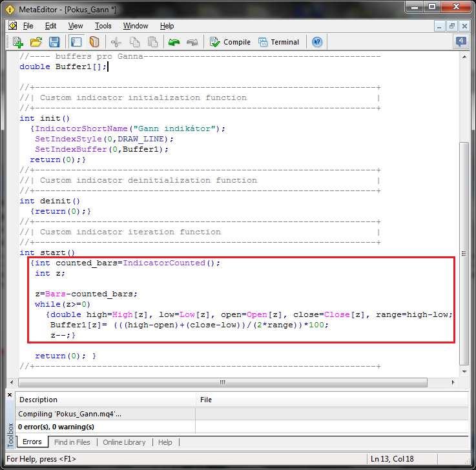Image resolution: width=476 pixels, height=470 pixels.
Task: Click the editor vertical scrollbar up arrow
Action: [464, 57]
